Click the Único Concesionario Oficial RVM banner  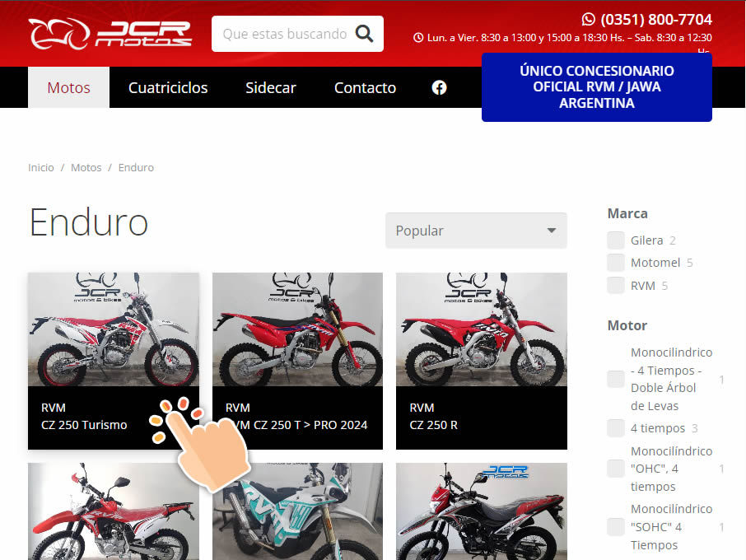point(597,87)
